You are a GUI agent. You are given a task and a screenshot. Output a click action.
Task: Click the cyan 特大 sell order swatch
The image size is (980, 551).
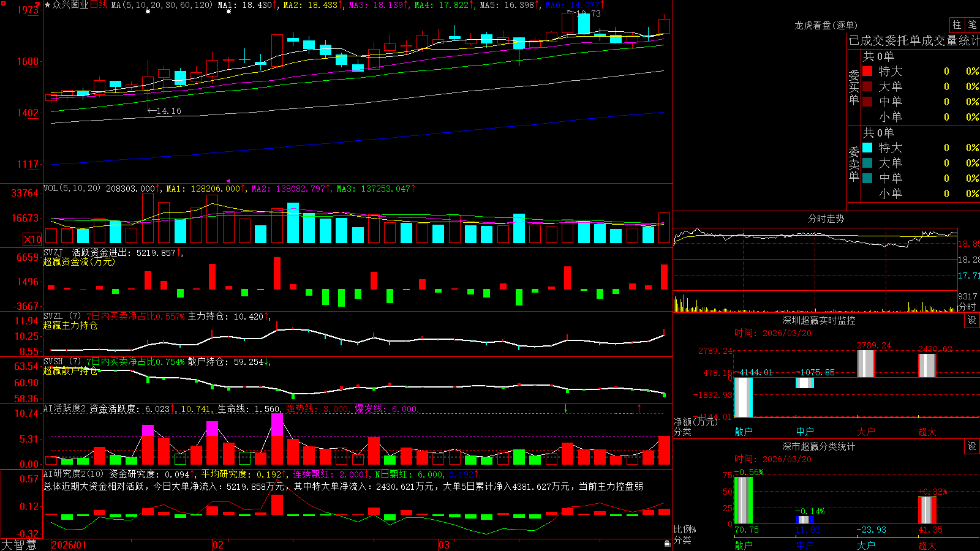(x=867, y=148)
